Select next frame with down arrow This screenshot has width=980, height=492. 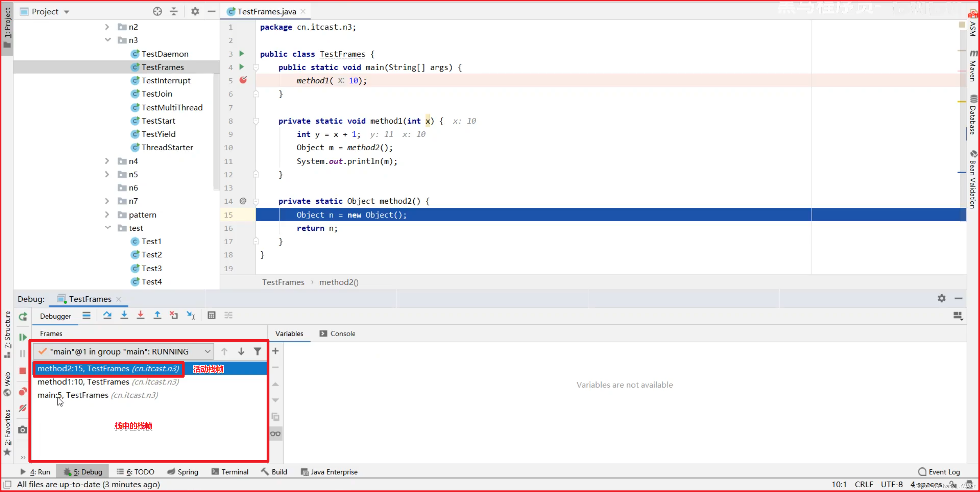(x=241, y=351)
